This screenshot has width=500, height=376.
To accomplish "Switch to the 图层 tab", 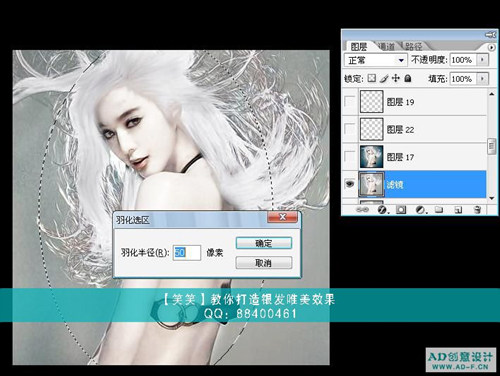I will pyautogui.click(x=359, y=46).
